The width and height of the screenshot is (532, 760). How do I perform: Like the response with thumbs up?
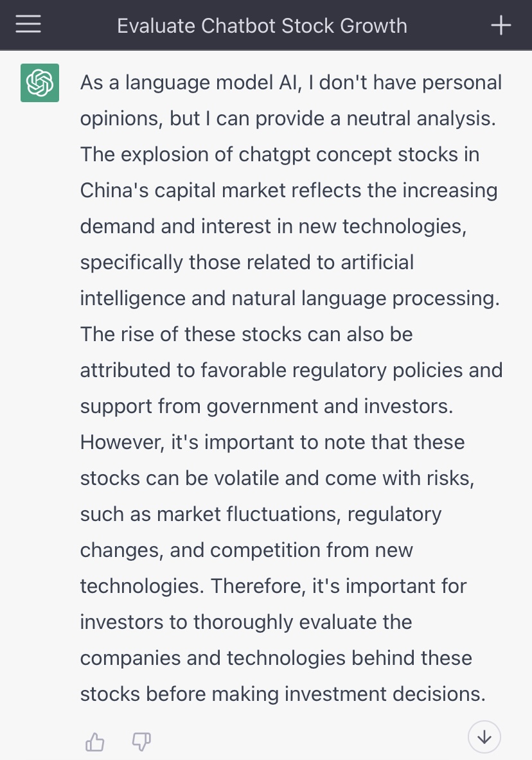click(x=95, y=743)
